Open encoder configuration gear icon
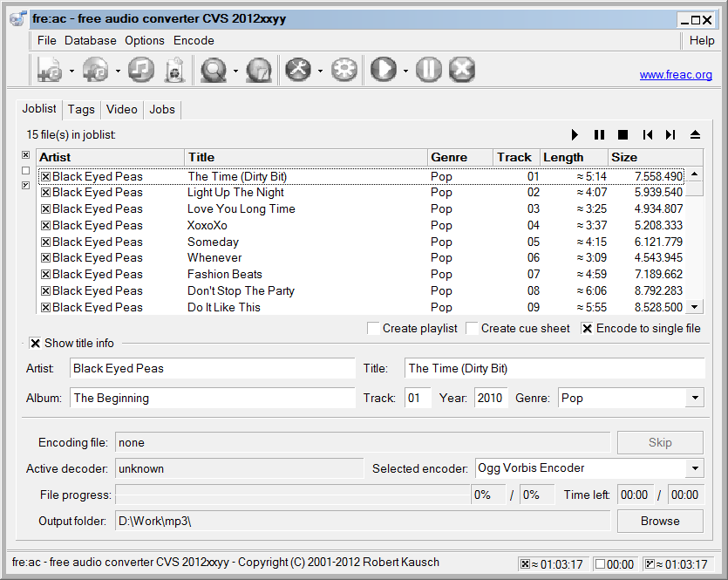 coord(344,70)
